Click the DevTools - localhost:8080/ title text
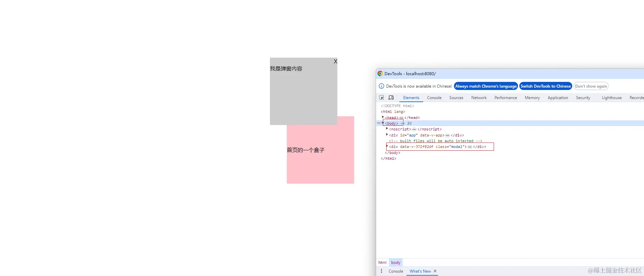Viewport: 644px width, 276px height. 410,73
